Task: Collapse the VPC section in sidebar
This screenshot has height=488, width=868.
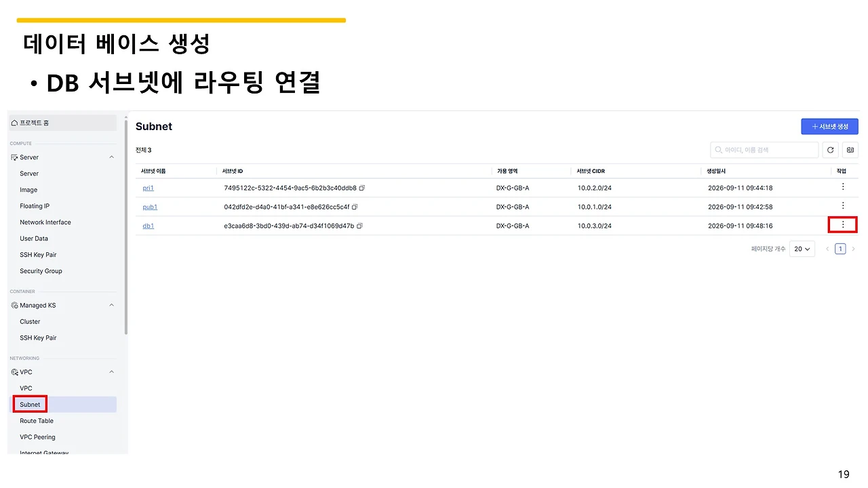Action: (x=112, y=371)
